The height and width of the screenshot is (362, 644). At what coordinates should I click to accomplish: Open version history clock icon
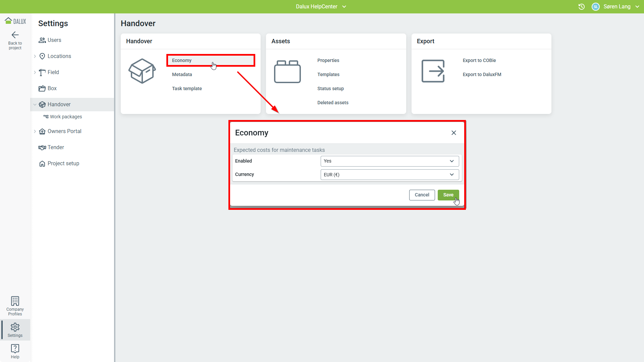[582, 7]
